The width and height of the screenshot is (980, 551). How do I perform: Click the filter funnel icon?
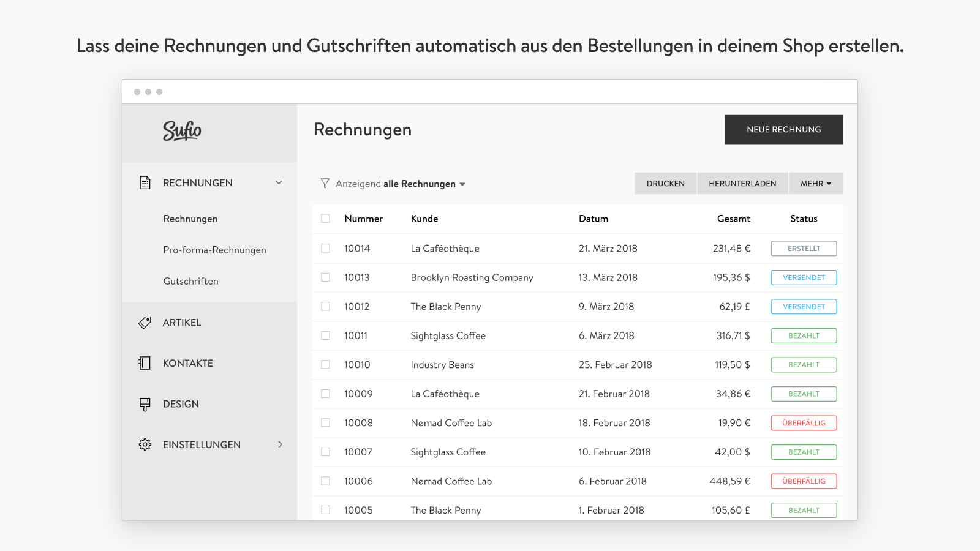pyautogui.click(x=325, y=183)
